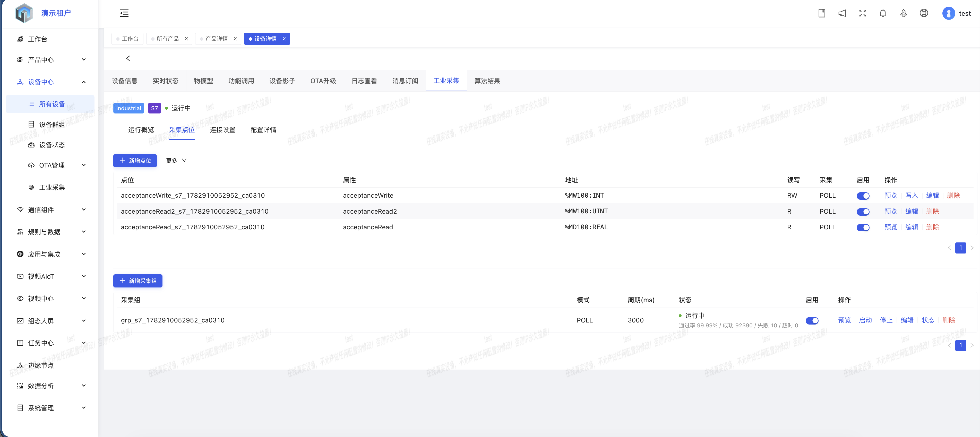
Task: Expand 通信组件 menu
Action: 84,209
